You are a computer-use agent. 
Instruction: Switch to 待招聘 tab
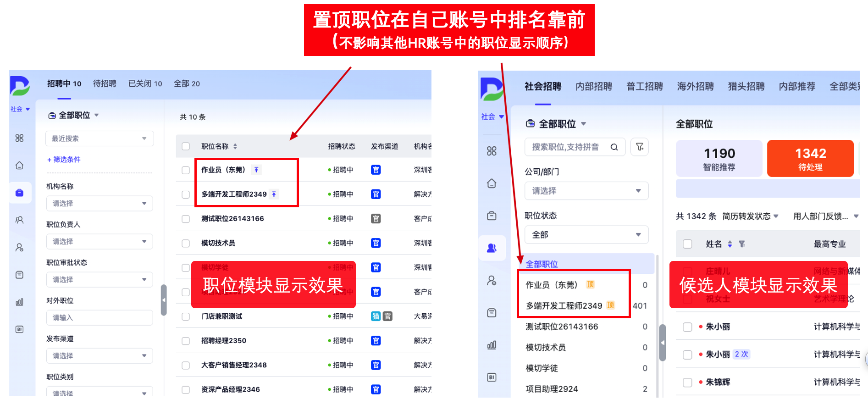click(x=105, y=83)
